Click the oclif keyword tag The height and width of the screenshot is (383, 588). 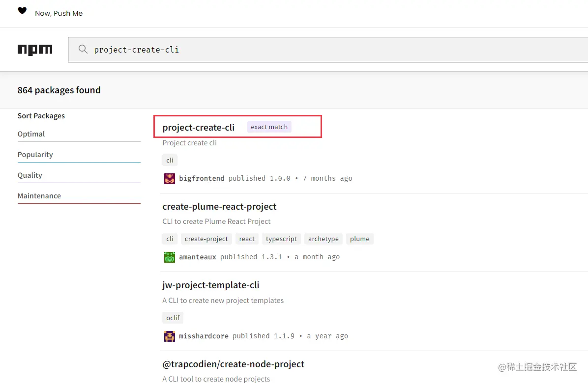173,318
